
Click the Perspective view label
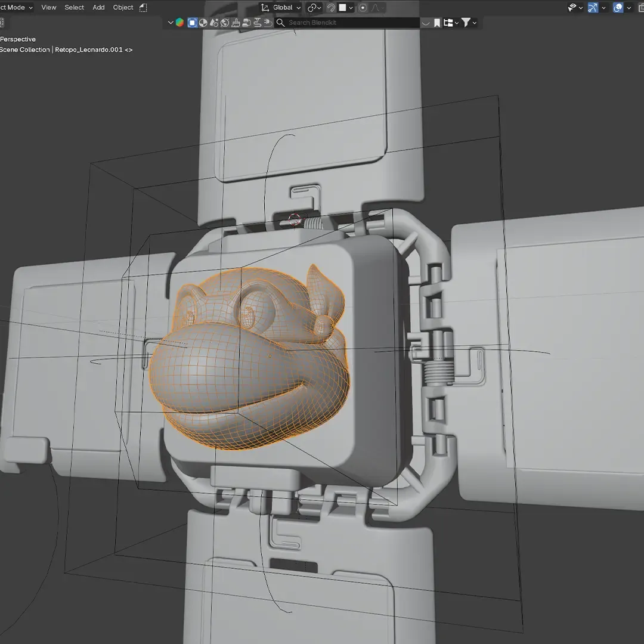pyautogui.click(x=18, y=39)
